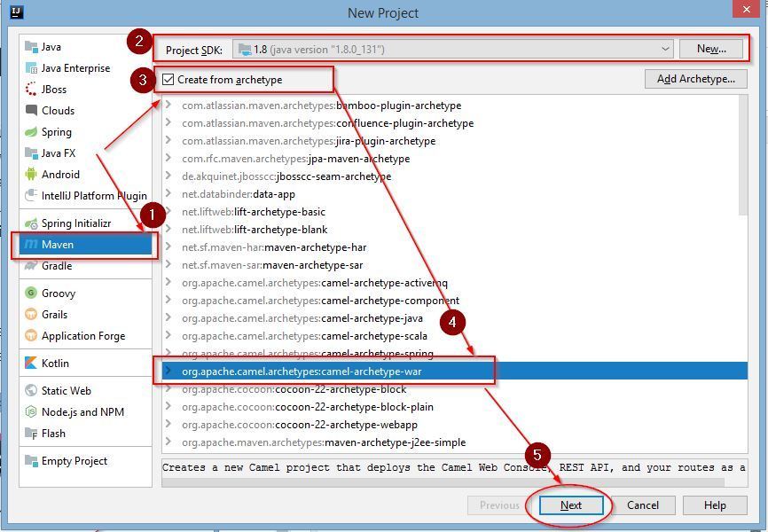Viewport: 768px width, 532px height.
Task: Expand the confluence-plugin-archetype entry
Action: pos(168,122)
